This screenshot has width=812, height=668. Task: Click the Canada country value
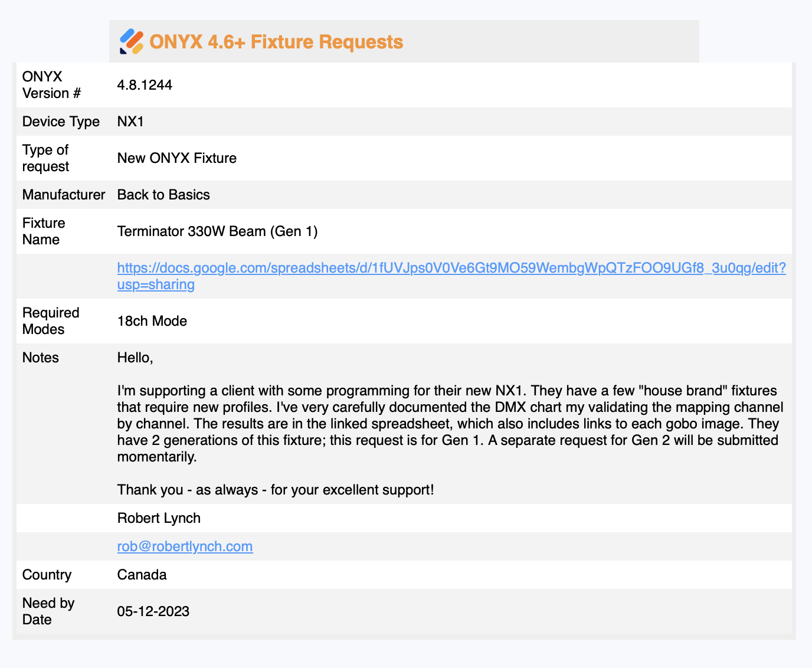point(142,575)
